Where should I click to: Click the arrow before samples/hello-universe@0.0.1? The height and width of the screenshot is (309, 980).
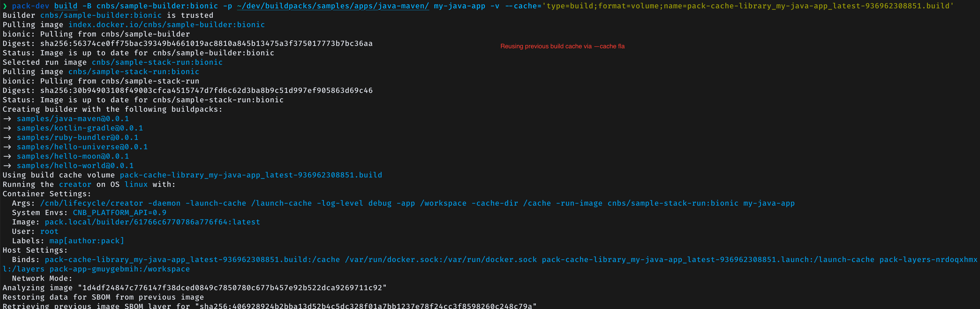pos(7,147)
